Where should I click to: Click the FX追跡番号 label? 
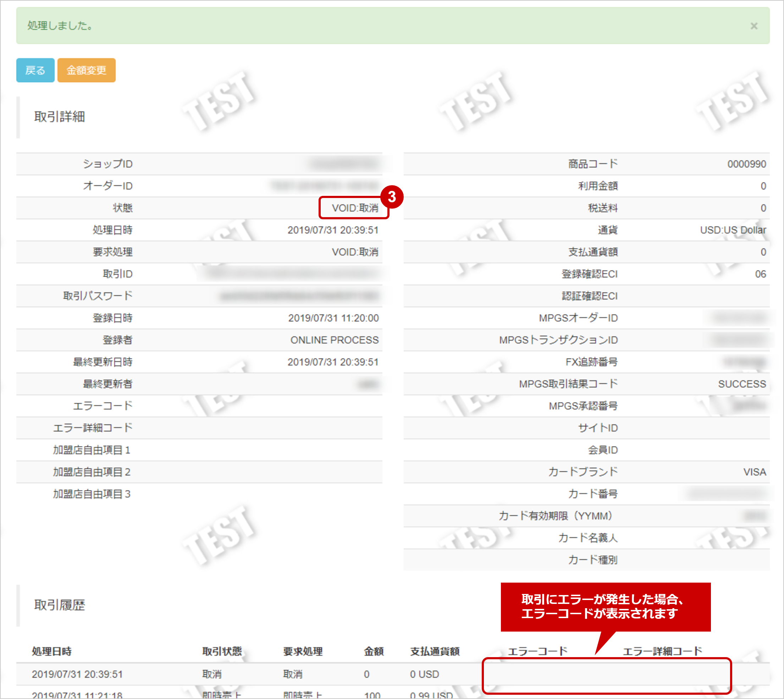click(591, 362)
